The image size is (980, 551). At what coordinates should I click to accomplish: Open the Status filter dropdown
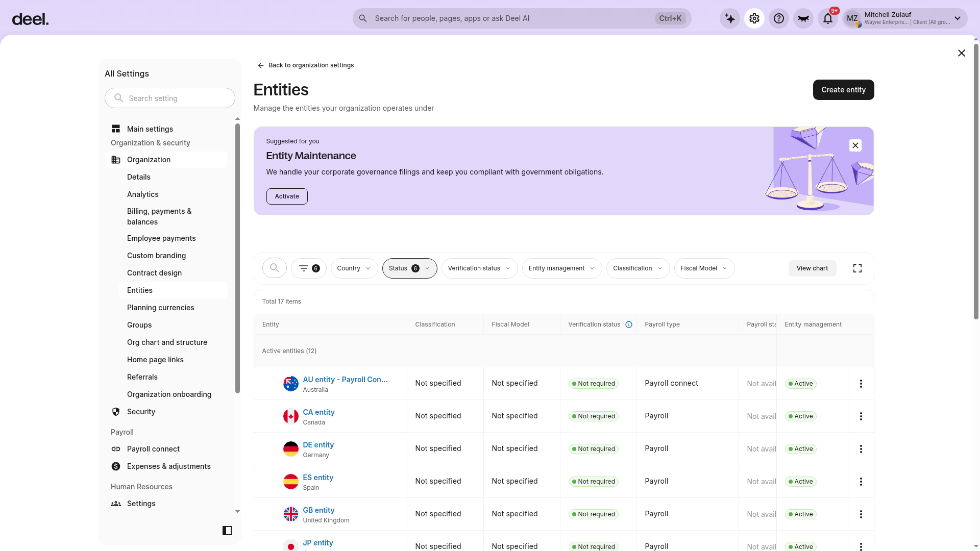point(410,268)
